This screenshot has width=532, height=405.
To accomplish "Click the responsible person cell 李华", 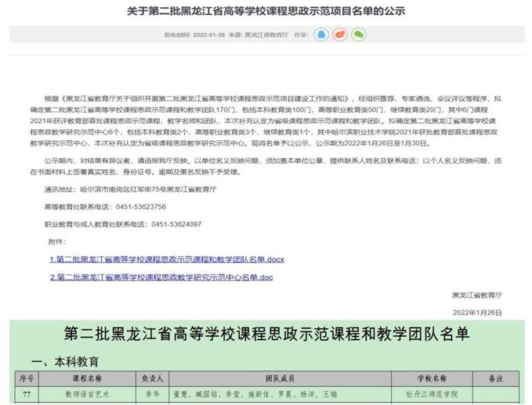I will tap(152, 395).
